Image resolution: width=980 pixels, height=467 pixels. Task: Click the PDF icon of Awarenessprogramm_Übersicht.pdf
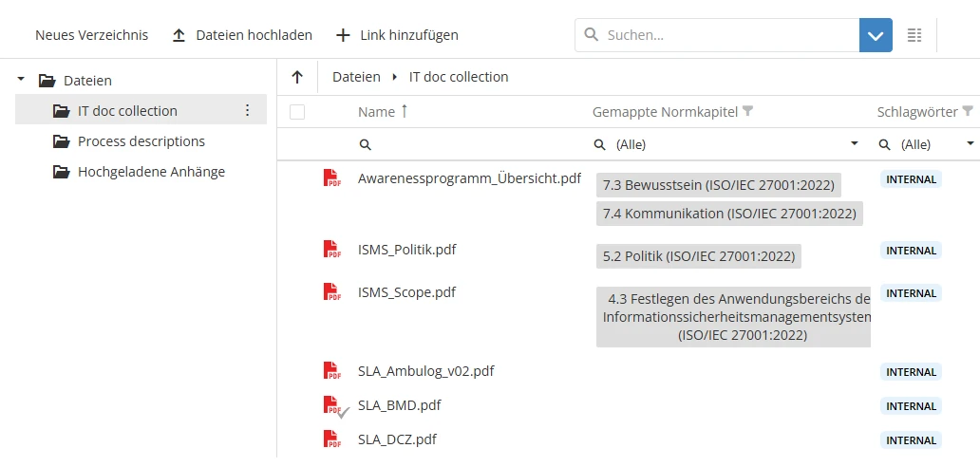click(x=331, y=178)
